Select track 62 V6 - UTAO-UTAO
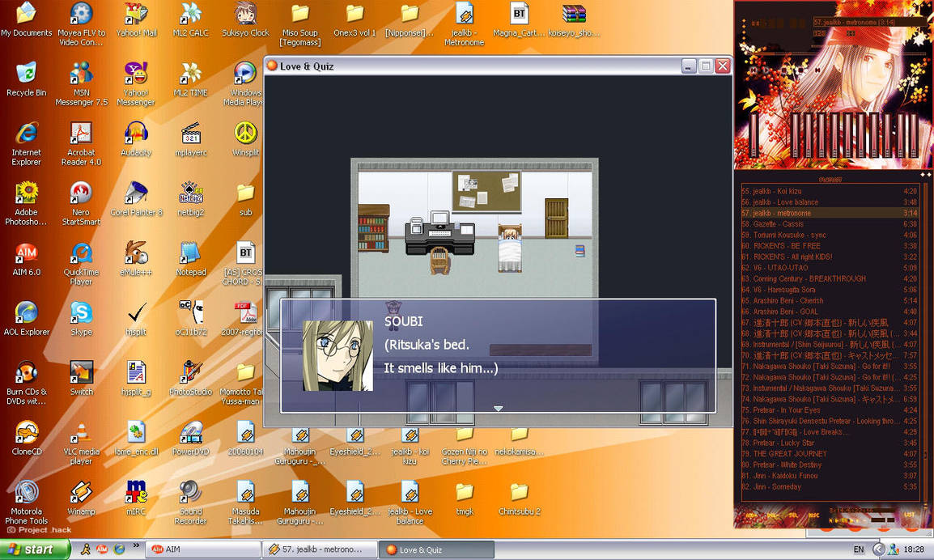The height and width of the screenshot is (560, 934). [829, 268]
